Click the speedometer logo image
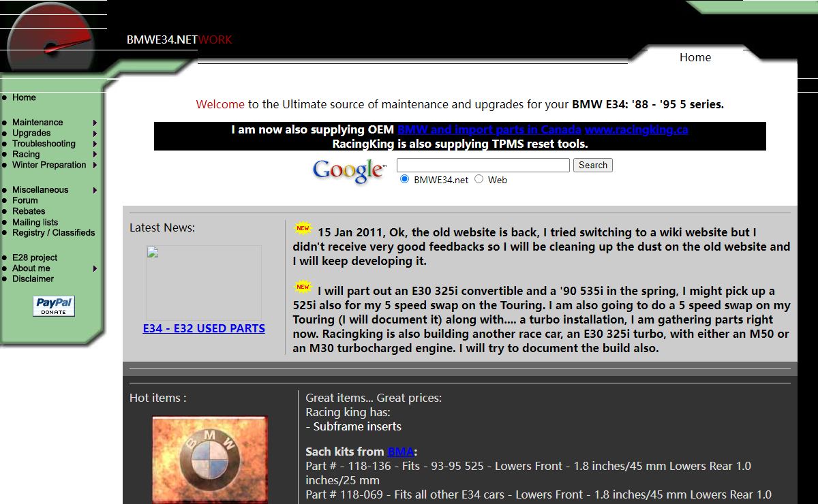This screenshot has height=504, width=818. click(x=49, y=38)
